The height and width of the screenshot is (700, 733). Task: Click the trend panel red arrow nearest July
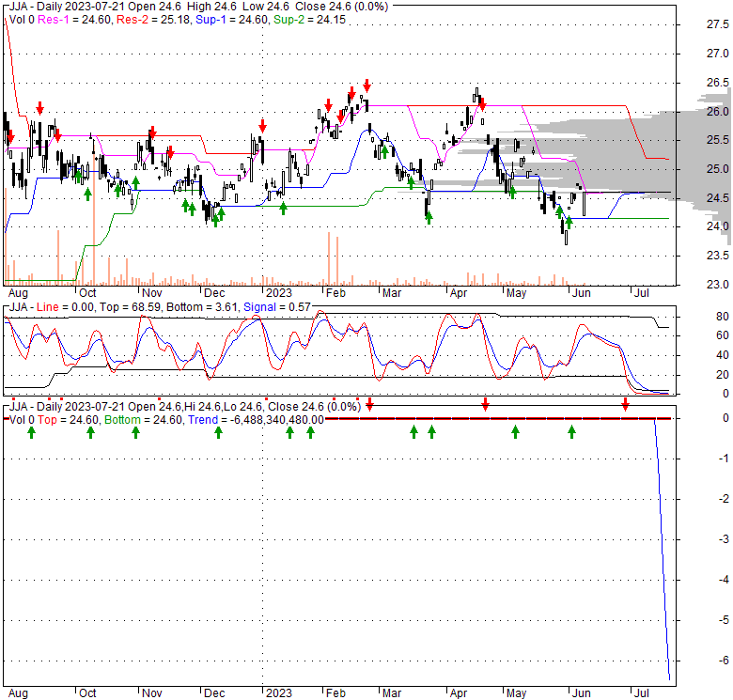(x=626, y=404)
